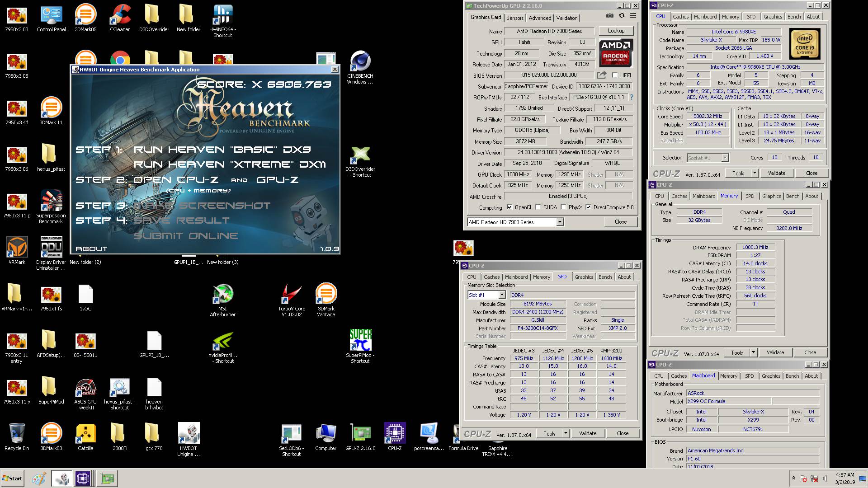Switch to the Sensors tab in GPU-Z
868x488 pixels.
(515, 18)
